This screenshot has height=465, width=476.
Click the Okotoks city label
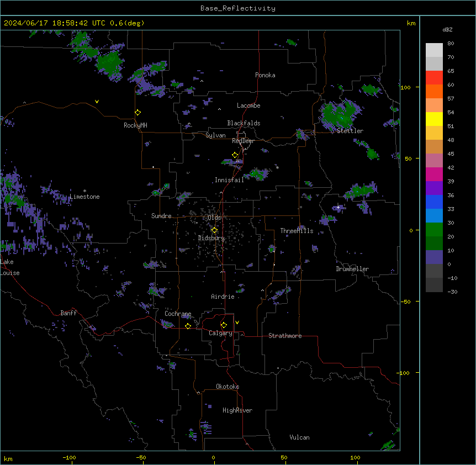point(228,387)
